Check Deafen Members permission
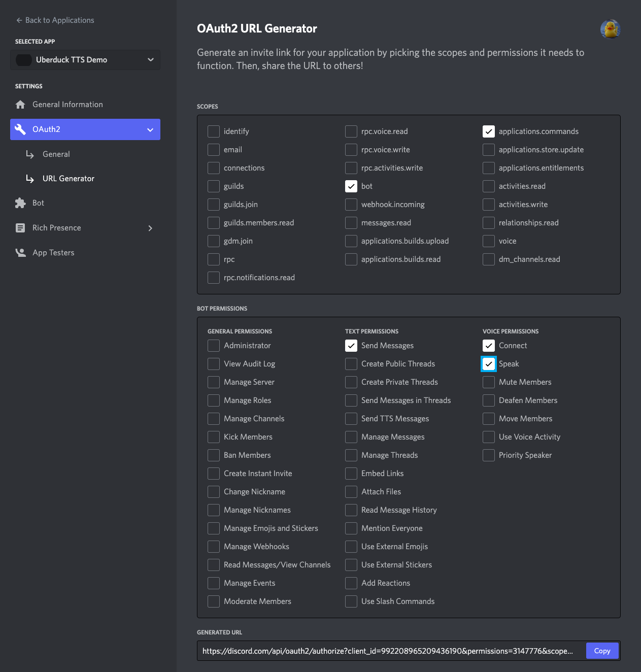641x672 pixels. pyautogui.click(x=489, y=400)
